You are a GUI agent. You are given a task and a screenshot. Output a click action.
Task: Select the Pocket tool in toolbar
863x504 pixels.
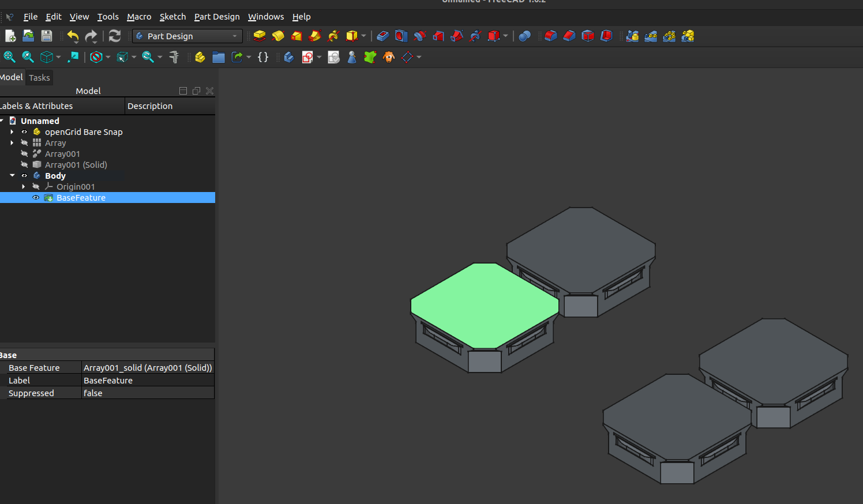382,36
